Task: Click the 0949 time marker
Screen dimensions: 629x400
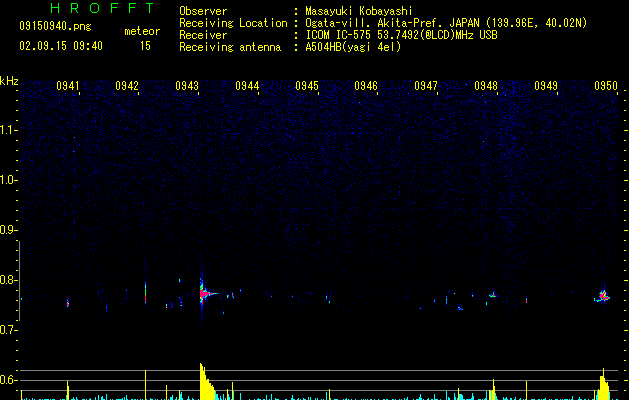Action: [x=546, y=86]
